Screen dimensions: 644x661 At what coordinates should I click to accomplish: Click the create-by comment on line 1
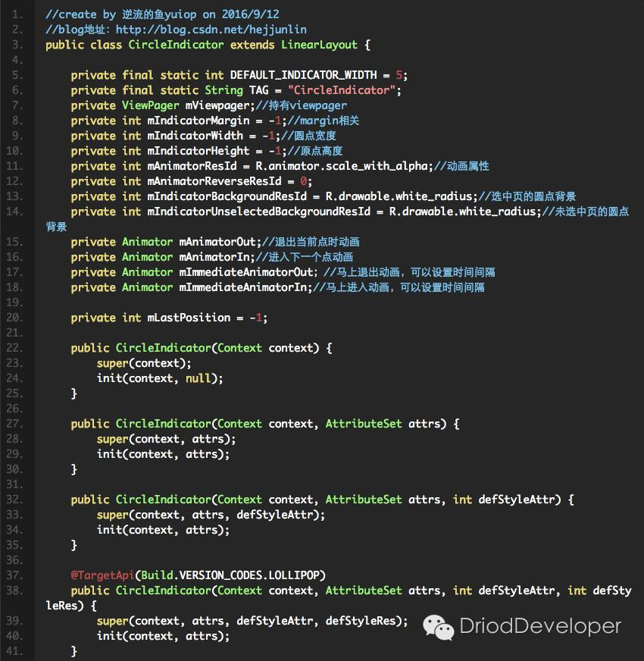coord(162,14)
